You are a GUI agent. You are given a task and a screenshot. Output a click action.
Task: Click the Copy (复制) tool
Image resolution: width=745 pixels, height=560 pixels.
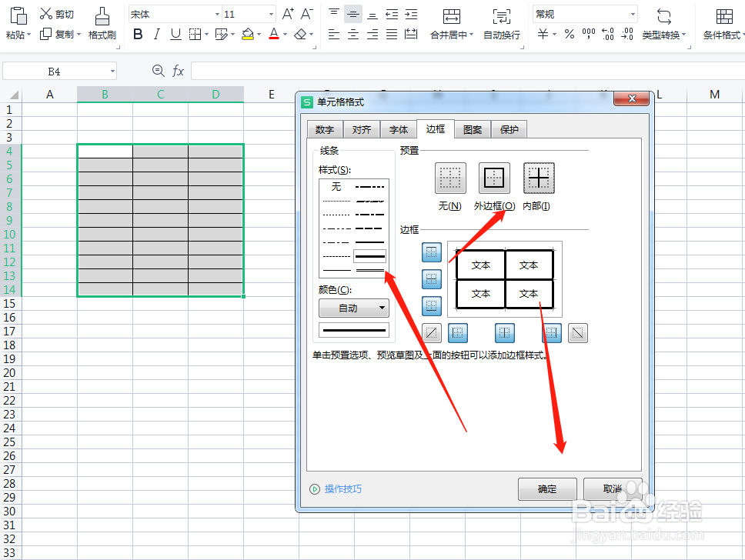tap(56, 34)
